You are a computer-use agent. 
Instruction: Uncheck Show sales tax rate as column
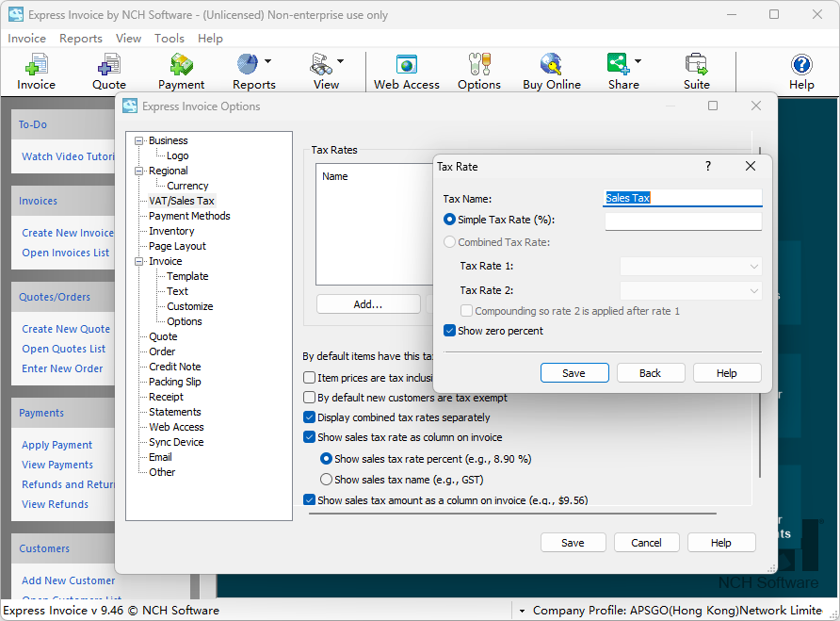pyautogui.click(x=309, y=437)
